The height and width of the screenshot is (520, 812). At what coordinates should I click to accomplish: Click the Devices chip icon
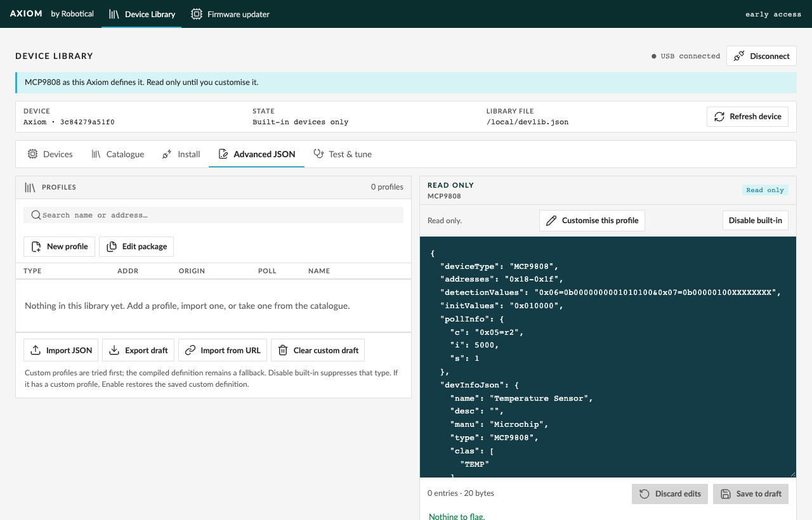pos(32,154)
